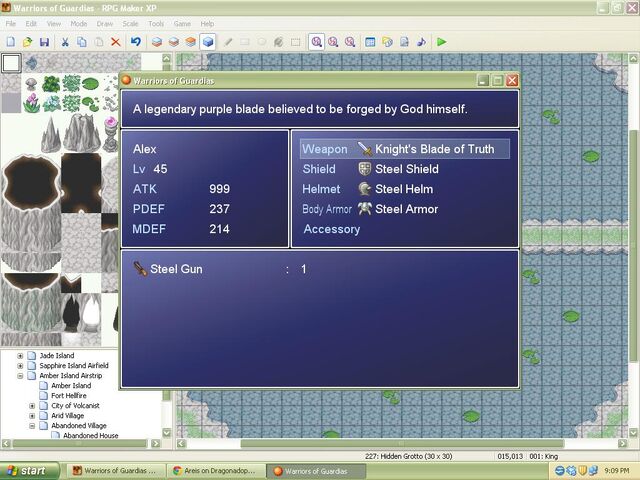
Task: Open the Edit menu
Action: [31, 24]
